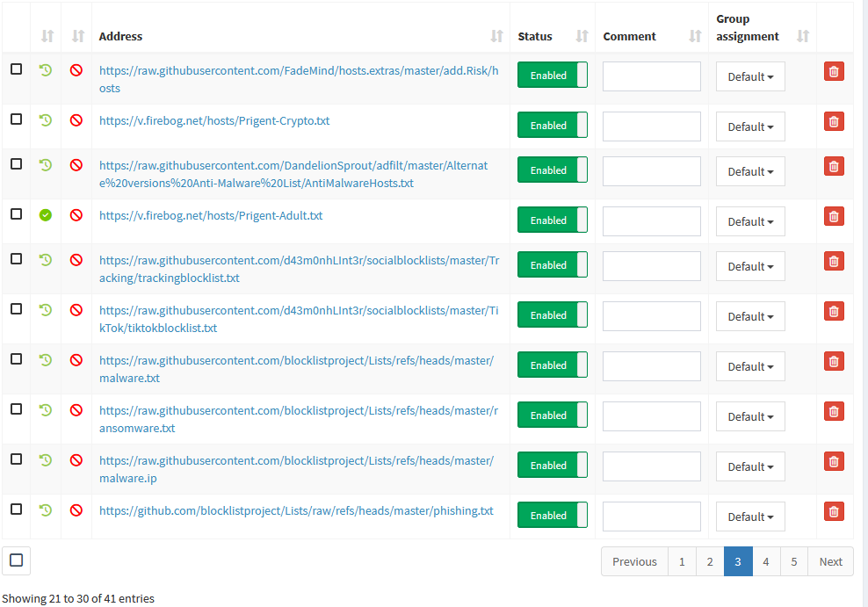Open Group assignment dropdown for malware.ip row

coord(750,466)
